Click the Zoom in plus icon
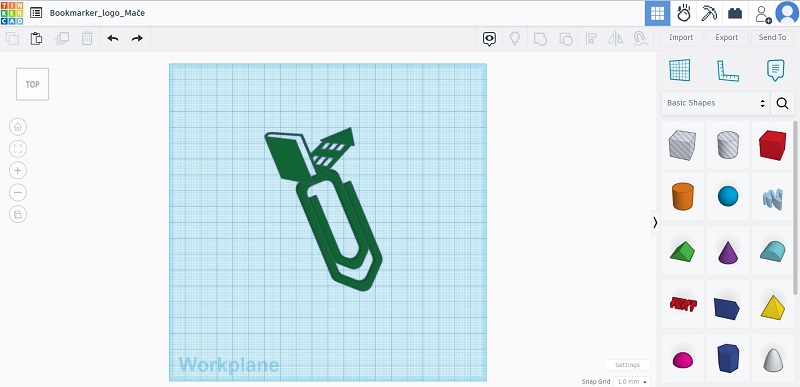Viewport: 800px width, 387px height. point(18,171)
